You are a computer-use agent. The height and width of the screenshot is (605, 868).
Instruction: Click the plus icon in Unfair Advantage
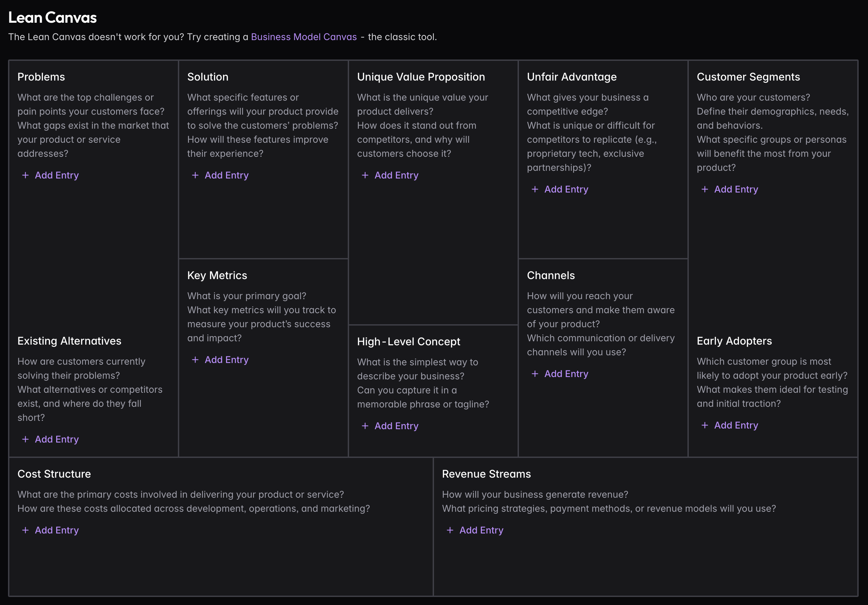point(535,189)
